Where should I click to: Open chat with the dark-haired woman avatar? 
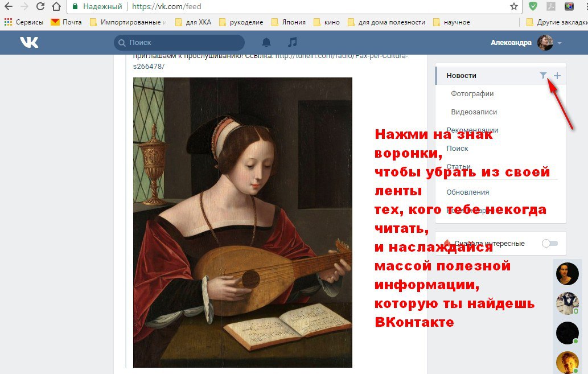[x=568, y=273]
